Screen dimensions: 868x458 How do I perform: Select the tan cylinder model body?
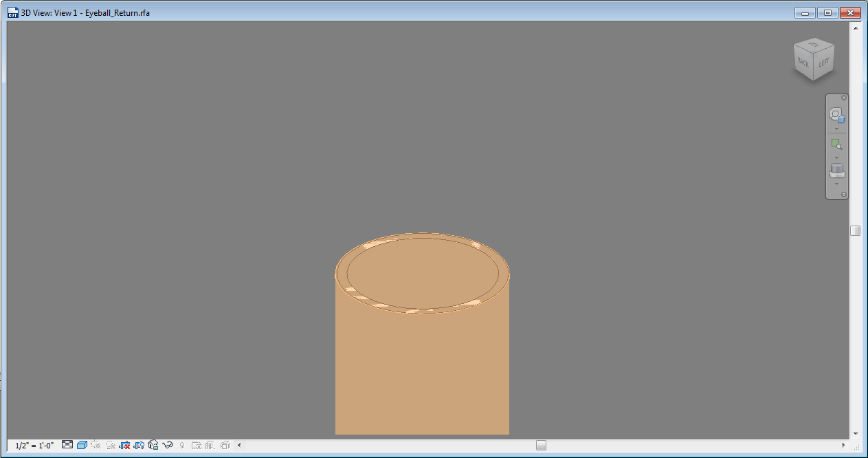click(x=422, y=371)
